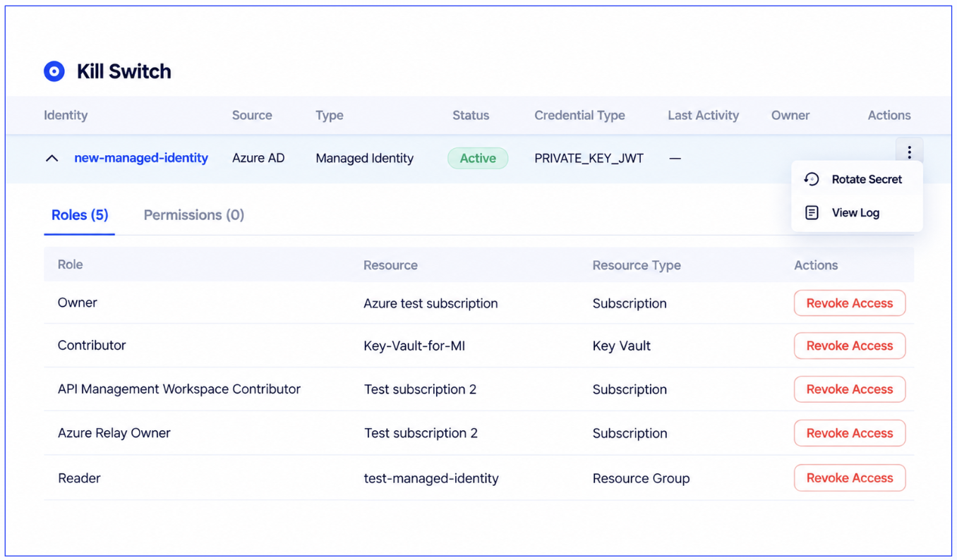Click the Azure AD source cell
Viewport: 957px width, 560px height.
[x=258, y=158]
